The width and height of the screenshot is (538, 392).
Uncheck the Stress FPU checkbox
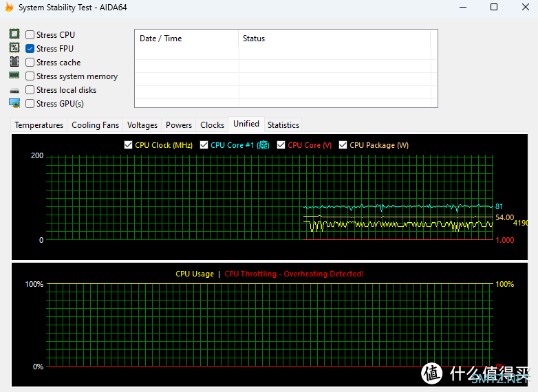tap(30, 49)
